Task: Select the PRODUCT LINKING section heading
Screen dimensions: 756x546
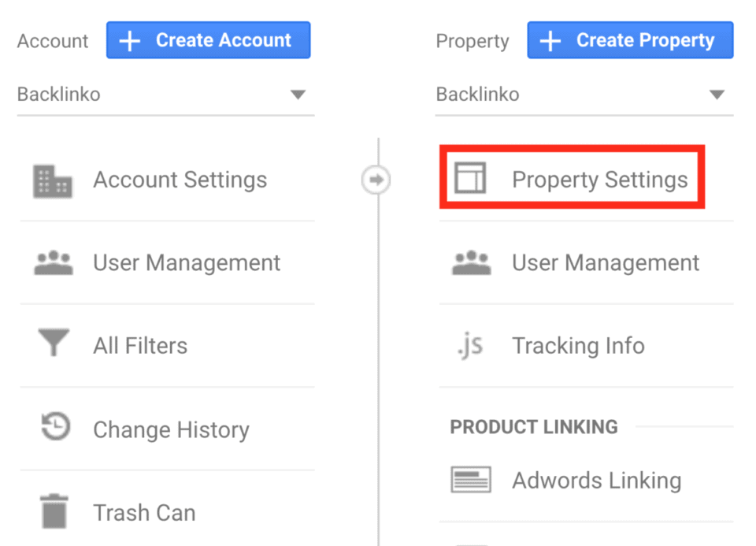Action: [x=533, y=427]
